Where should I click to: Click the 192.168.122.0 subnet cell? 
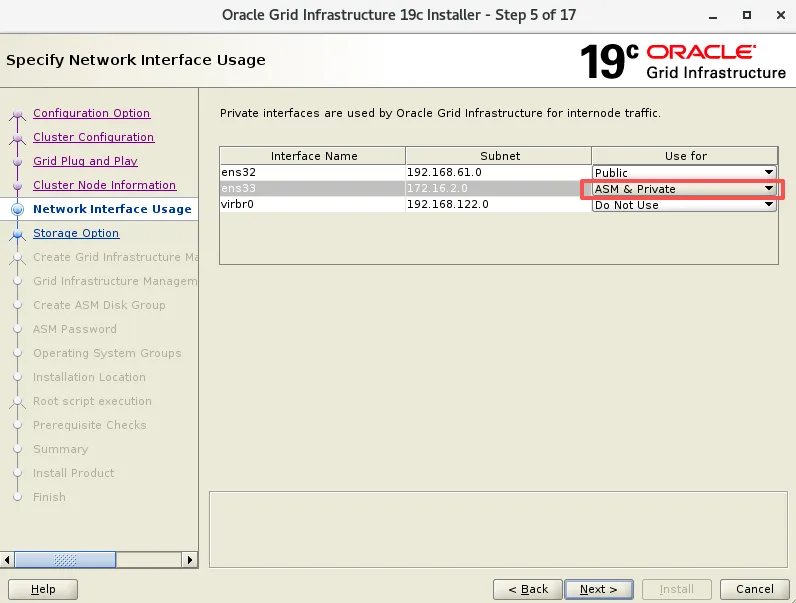coord(499,204)
